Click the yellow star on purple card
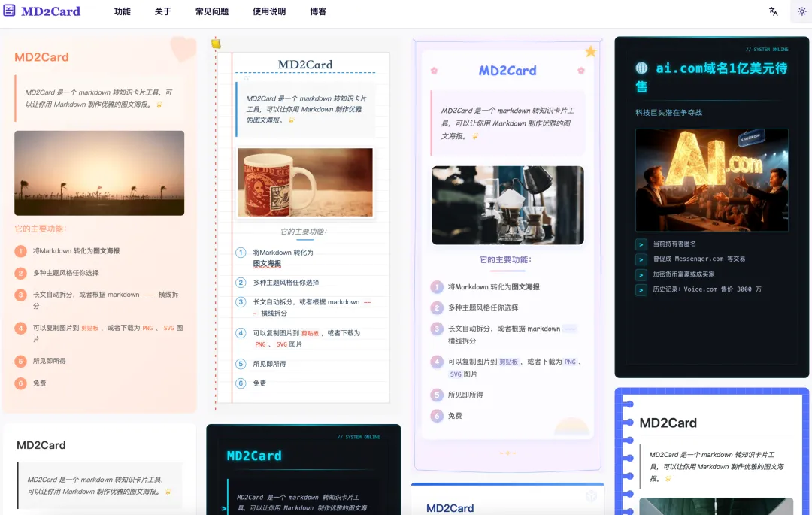This screenshot has height=515, width=812. pos(591,51)
